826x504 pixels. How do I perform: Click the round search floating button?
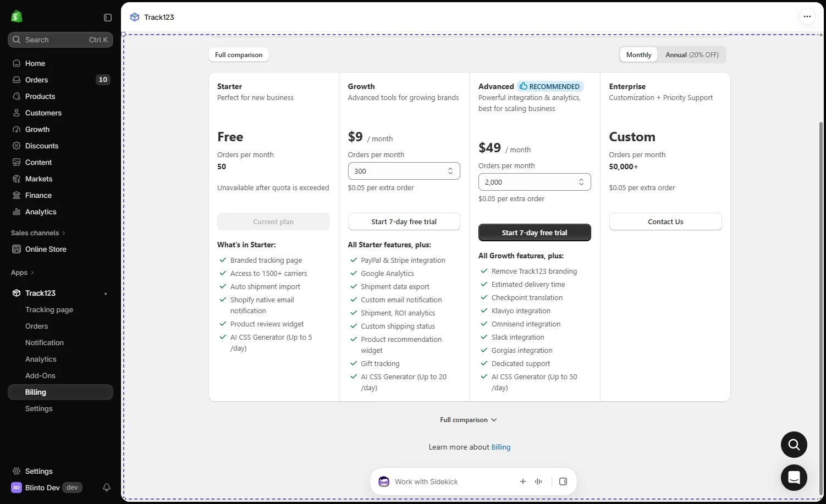[x=794, y=445]
